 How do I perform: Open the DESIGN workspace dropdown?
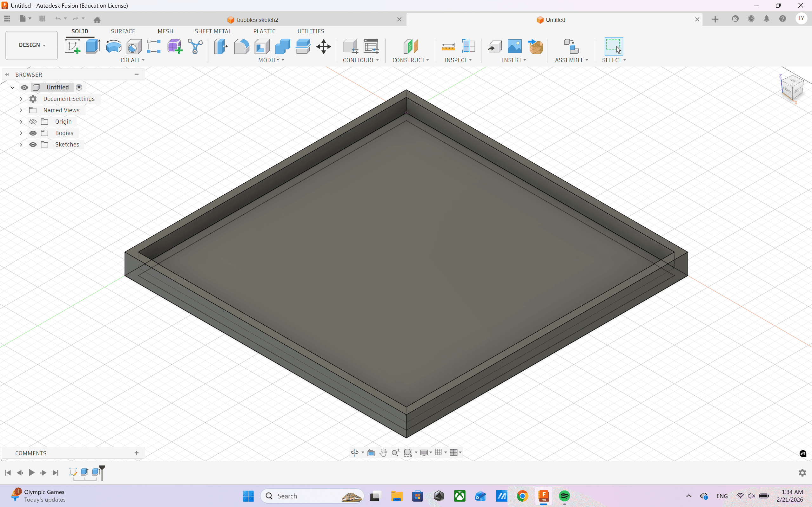31,45
